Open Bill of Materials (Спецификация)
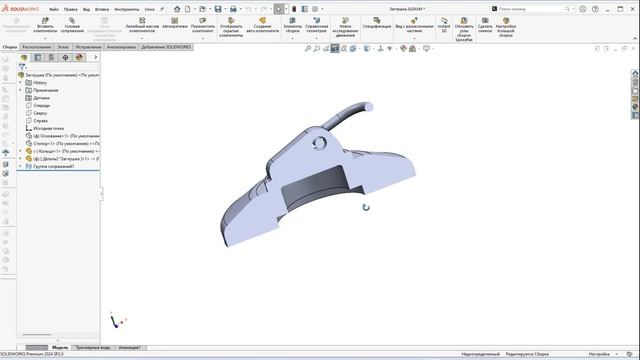The image size is (640, 360). click(x=377, y=23)
